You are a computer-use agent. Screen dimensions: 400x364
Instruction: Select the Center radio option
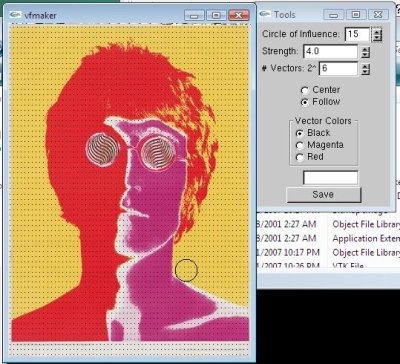click(x=304, y=90)
